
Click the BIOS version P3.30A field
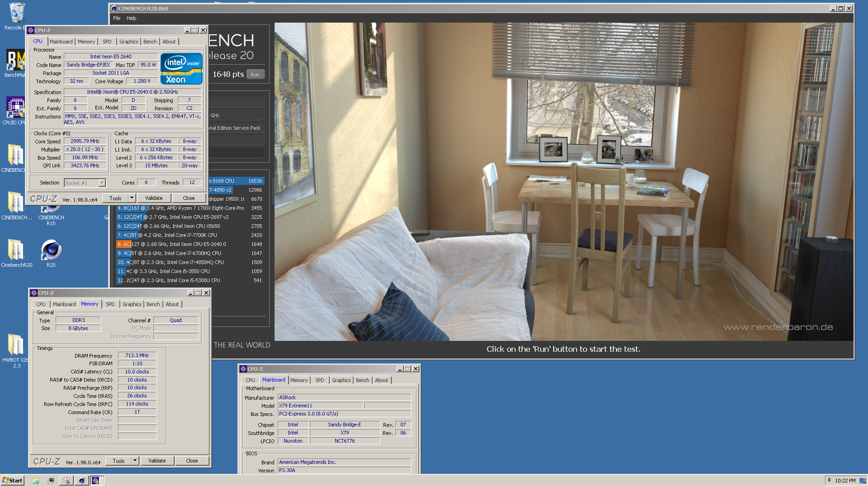click(x=344, y=470)
